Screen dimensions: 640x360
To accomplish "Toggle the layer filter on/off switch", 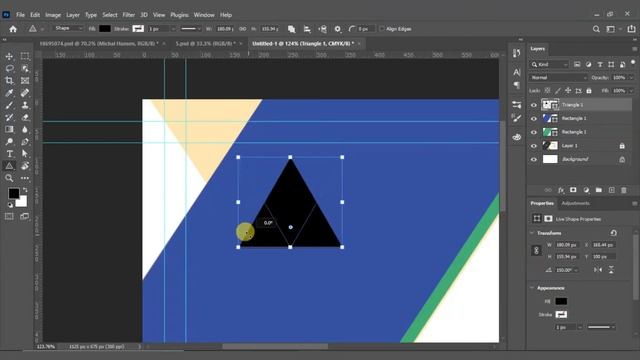I will click(633, 62).
